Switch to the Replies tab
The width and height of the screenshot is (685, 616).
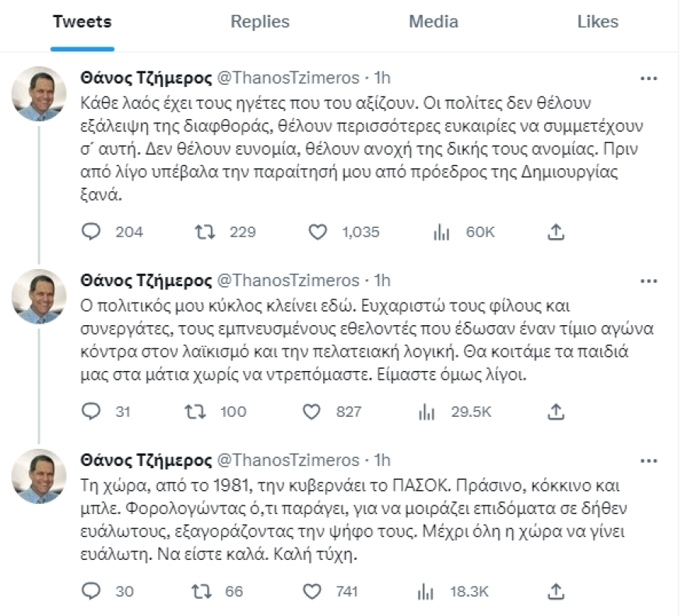point(258,22)
